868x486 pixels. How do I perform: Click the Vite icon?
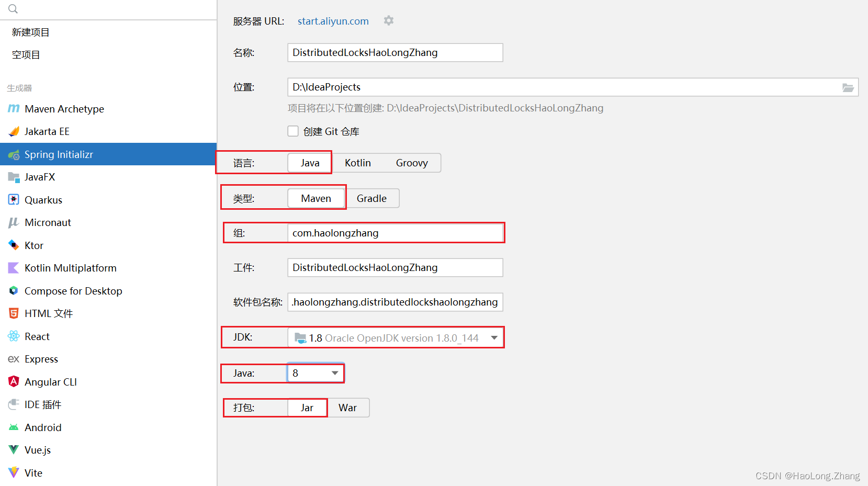14,473
